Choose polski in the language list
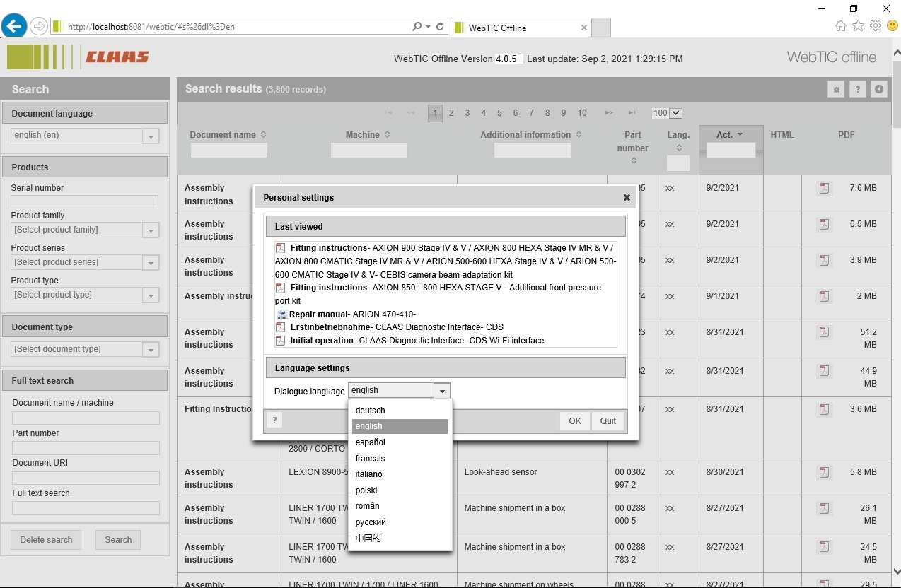 tap(366, 490)
